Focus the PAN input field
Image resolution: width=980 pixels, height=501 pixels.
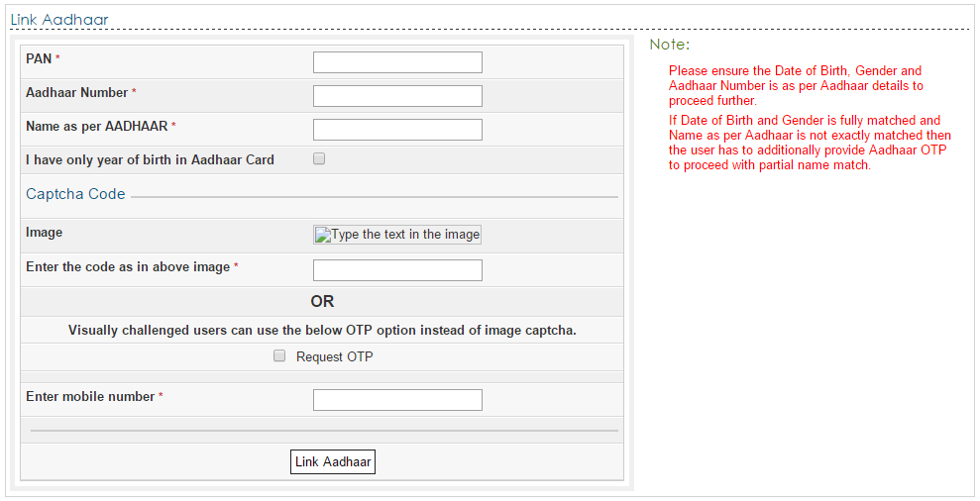coord(397,62)
